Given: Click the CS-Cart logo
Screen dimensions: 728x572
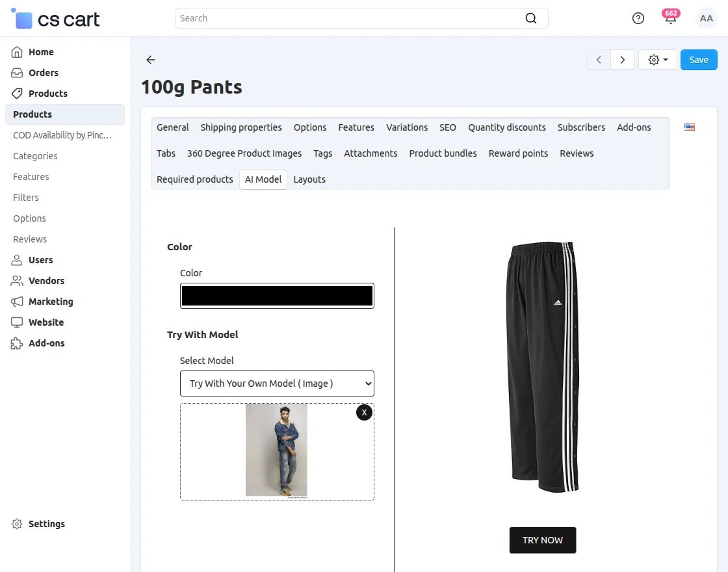Looking at the screenshot, I should pos(56,19).
